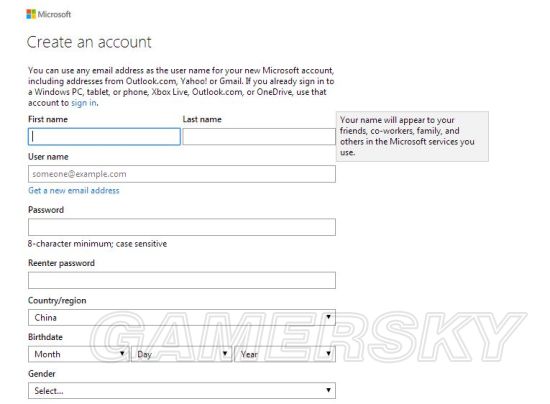Click the Month dropdown arrow
550x404 pixels.
pos(122,354)
